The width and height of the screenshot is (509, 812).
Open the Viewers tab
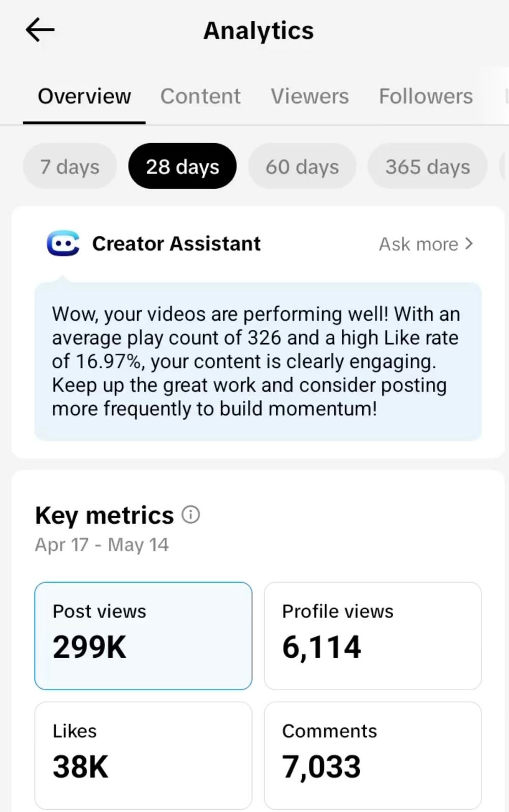pyautogui.click(x=309, y=96)
